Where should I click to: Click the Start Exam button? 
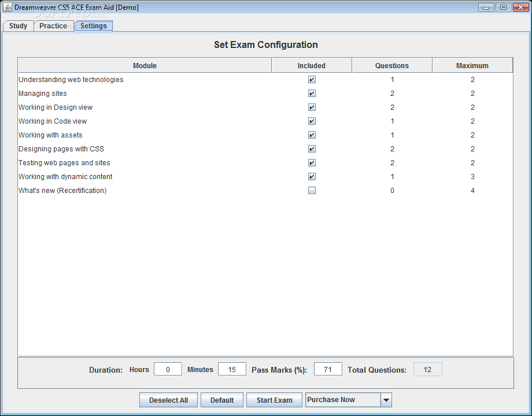(274, 400)
